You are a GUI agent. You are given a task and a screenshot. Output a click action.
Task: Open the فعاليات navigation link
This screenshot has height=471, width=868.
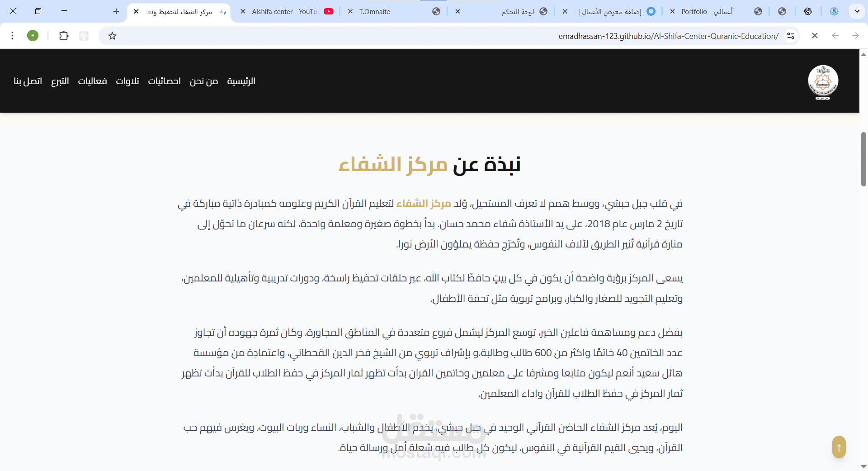coord(92,81)
